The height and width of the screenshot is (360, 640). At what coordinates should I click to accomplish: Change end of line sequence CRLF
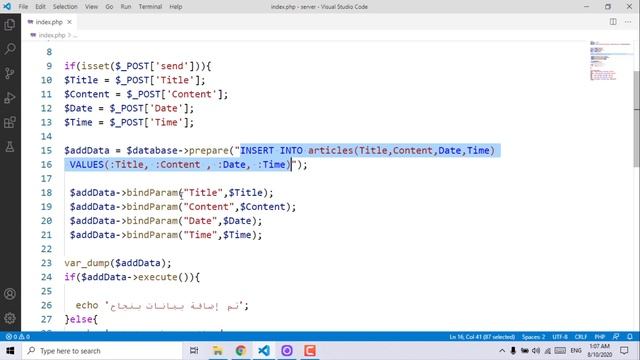point(581,337)
